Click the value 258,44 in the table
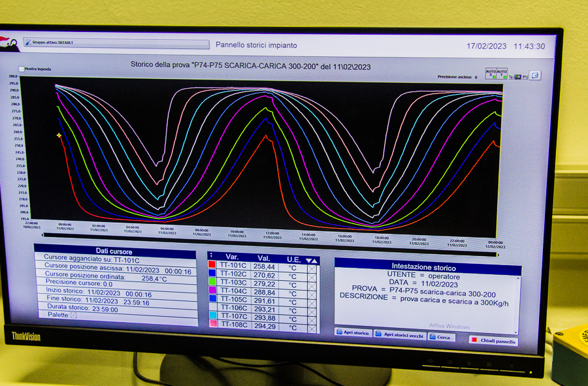Screen dimensions: 588x386 (265, 266)
